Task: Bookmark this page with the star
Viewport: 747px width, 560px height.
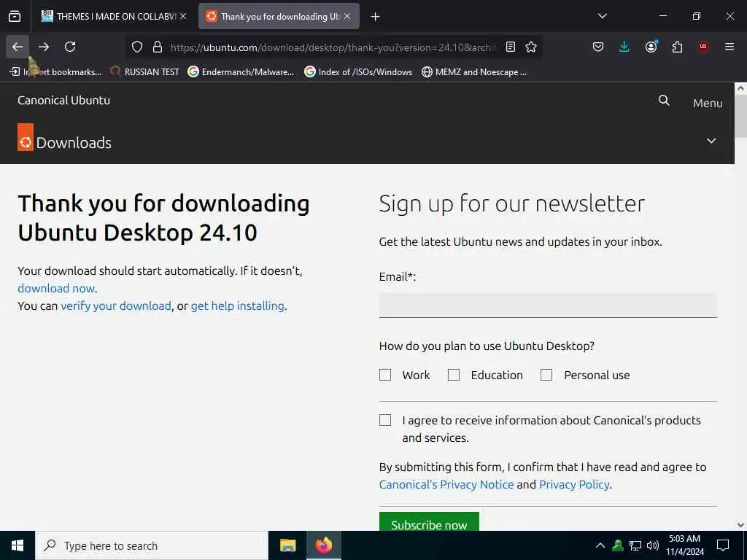Action: (531, 47)
